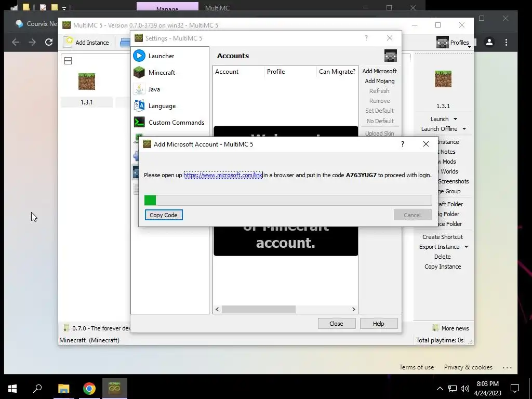Click Launch Offline in instance sidebar
532x399 pixels.
click(x=439, y=129)
